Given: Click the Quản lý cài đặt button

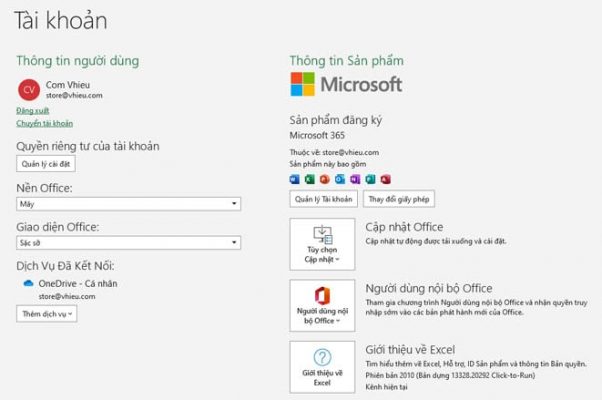Looking at the screenshot, I should [46, 164].
